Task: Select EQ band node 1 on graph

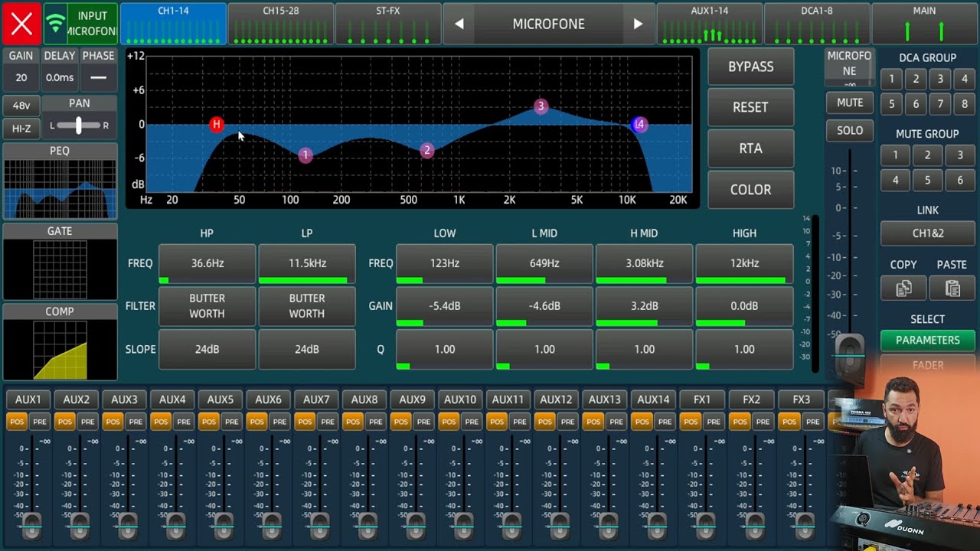Action: [x=305, y=155]
